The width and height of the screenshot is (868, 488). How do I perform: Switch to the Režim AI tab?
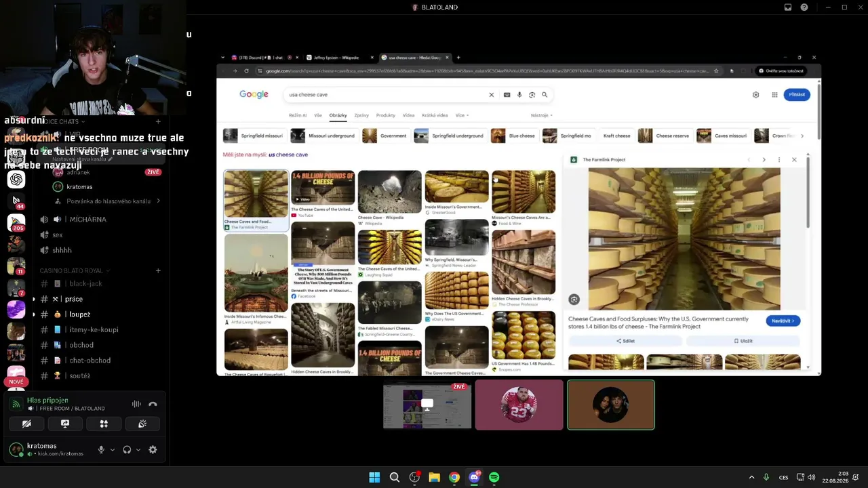click(x=298, y=115)
